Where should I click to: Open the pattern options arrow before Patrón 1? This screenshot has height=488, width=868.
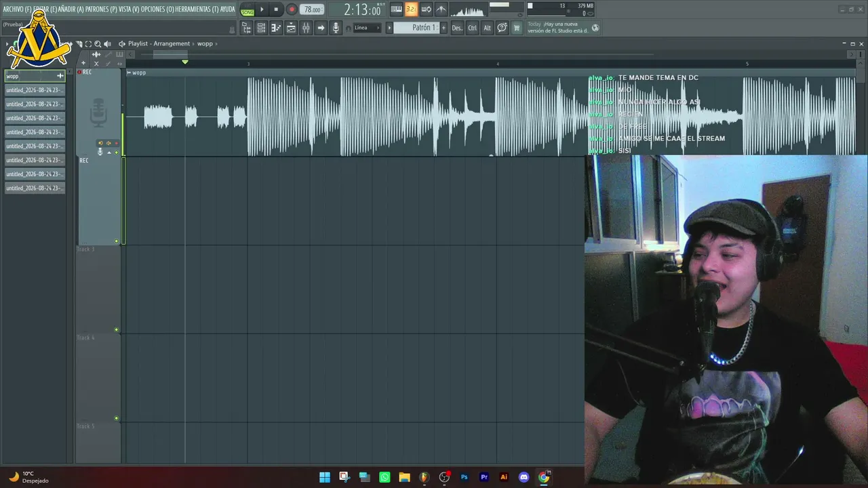pos(389,28)
